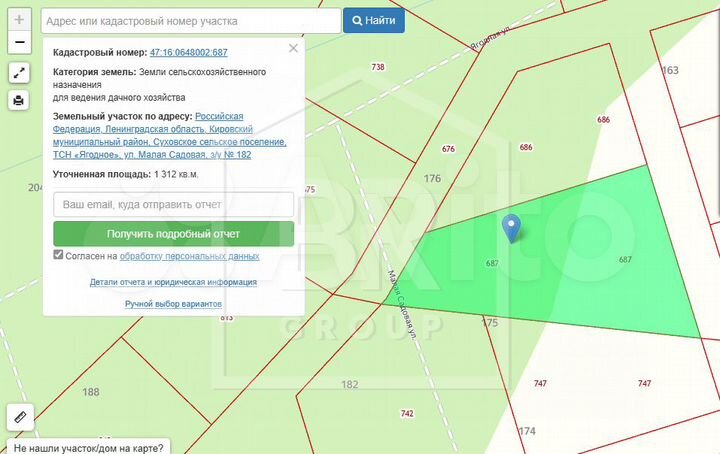Uncheck the Согласен на consent checkbox

pyautogui.click(x=59, y=256)
